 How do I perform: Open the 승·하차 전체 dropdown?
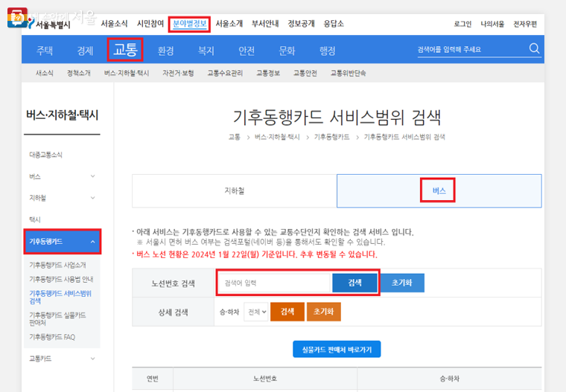(256, 312)
